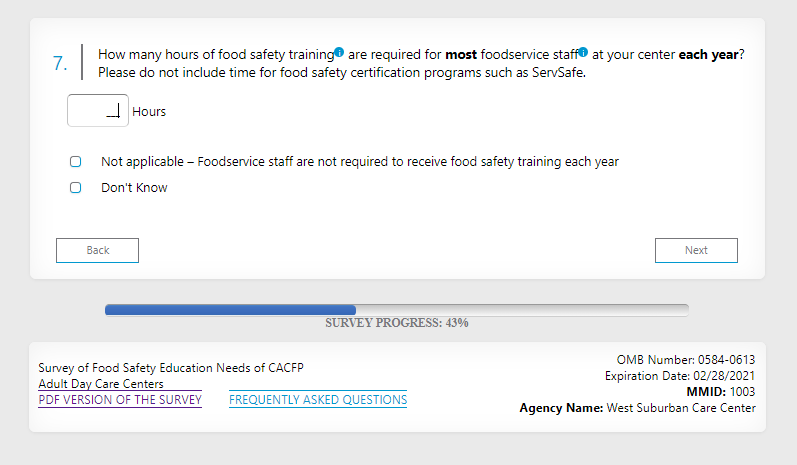The height and width of the screenshot is (465, 797).
Task: Click the blue survey progress bar
Action: click(x=230, y=310)
